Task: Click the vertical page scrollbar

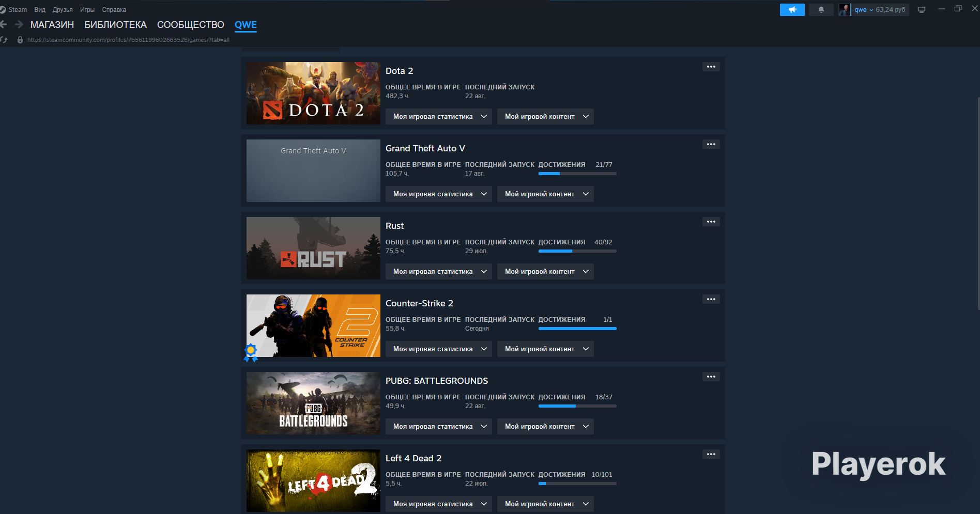Action: tap(978, 203)
